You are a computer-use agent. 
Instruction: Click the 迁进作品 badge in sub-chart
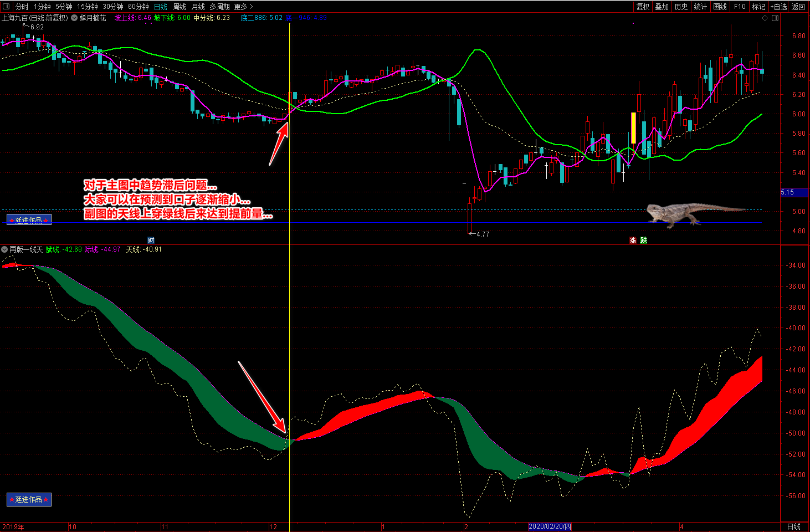tap(29, 499)
